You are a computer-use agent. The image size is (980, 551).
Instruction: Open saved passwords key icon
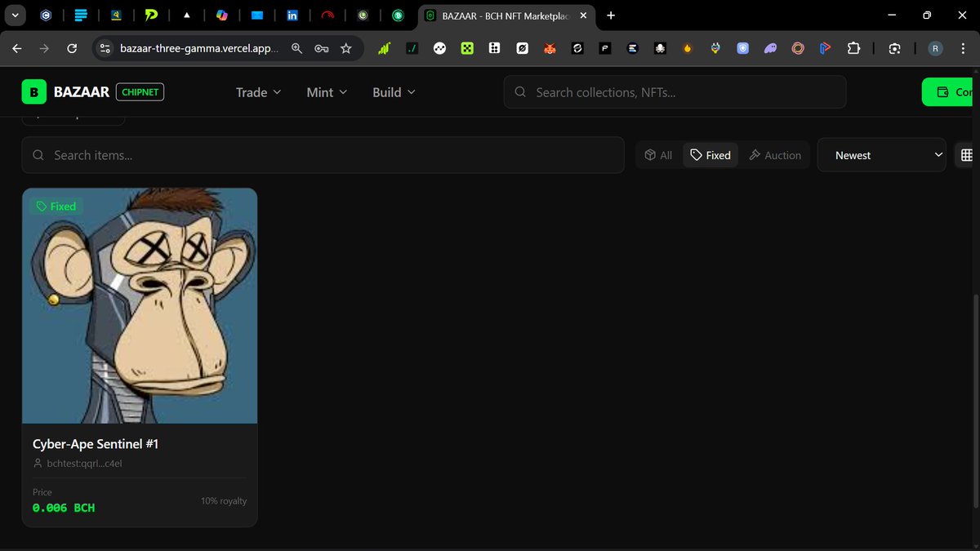[322, 49]
